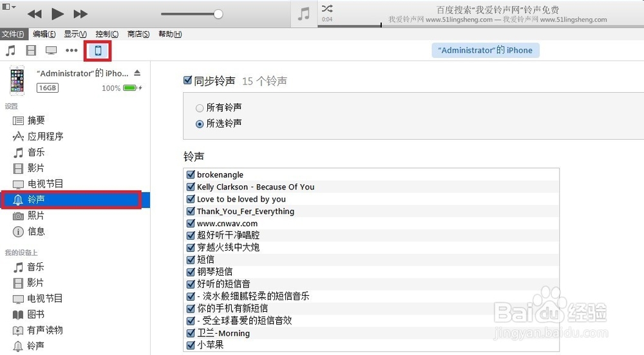
Task: Uncheck 好听的短信音 ringtone
Action: (x=191, y=284)
